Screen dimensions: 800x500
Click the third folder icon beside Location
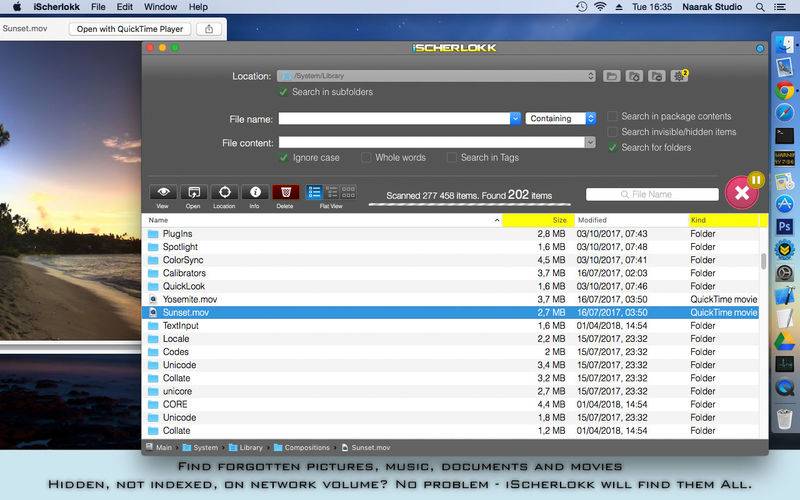tap(657, 76)
